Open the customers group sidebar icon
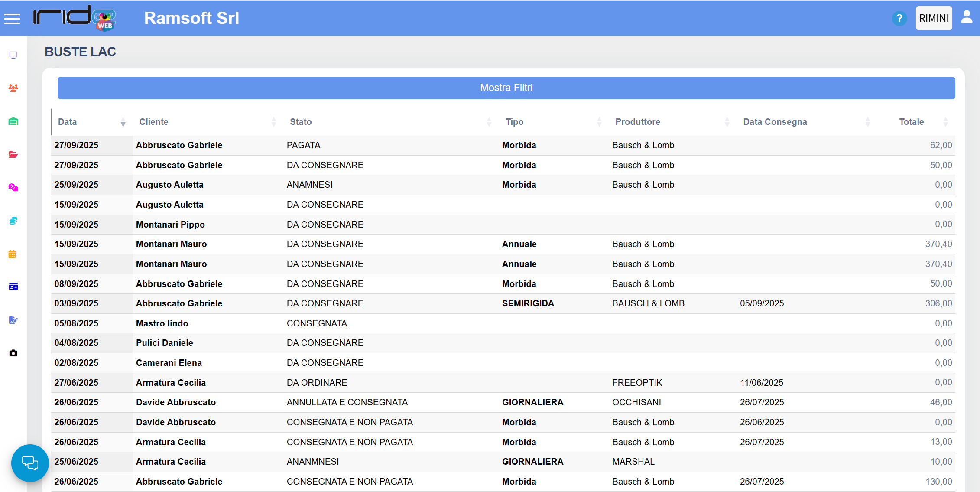Viewport: 980px width, 492px height. tap(13, 88)
